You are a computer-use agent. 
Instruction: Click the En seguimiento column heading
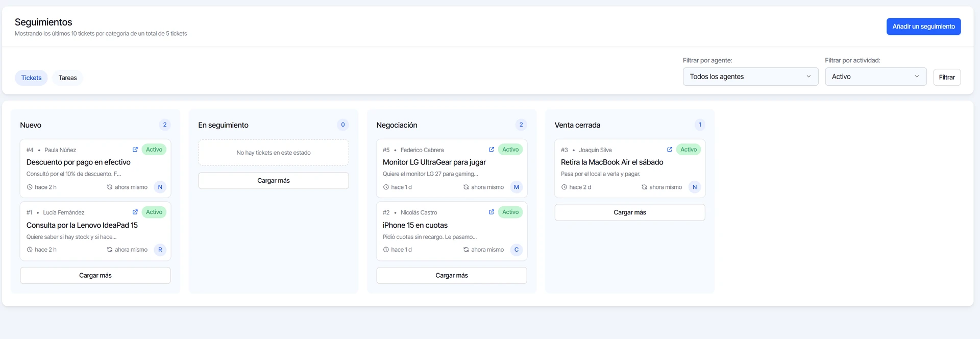[223, 125]
